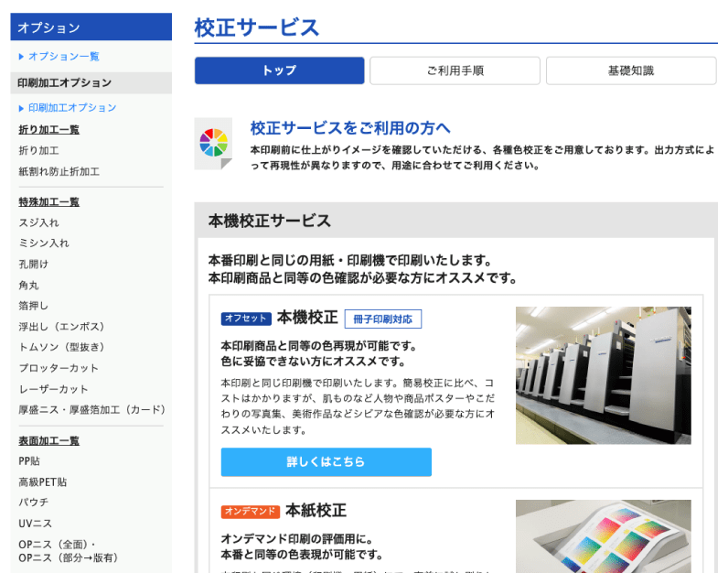
Task: Open the 校正サービスをご利用の方へ link
Action: (x=350, y=127)
